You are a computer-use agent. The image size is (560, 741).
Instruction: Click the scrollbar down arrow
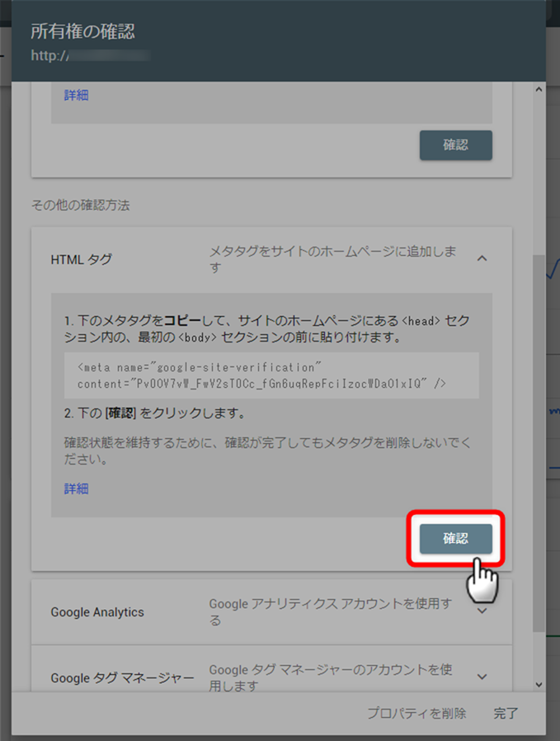tap(539, 684)
